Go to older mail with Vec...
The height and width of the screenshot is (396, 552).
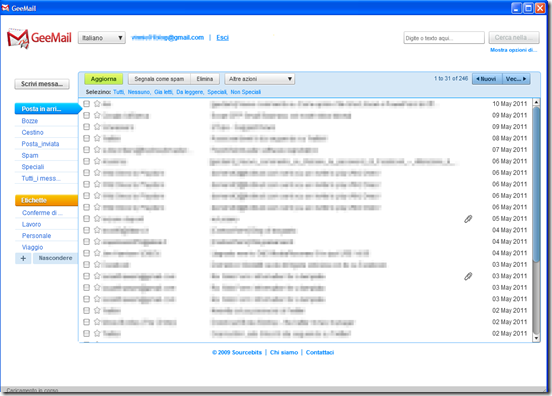pyautogui.click(x=516, y=79)
